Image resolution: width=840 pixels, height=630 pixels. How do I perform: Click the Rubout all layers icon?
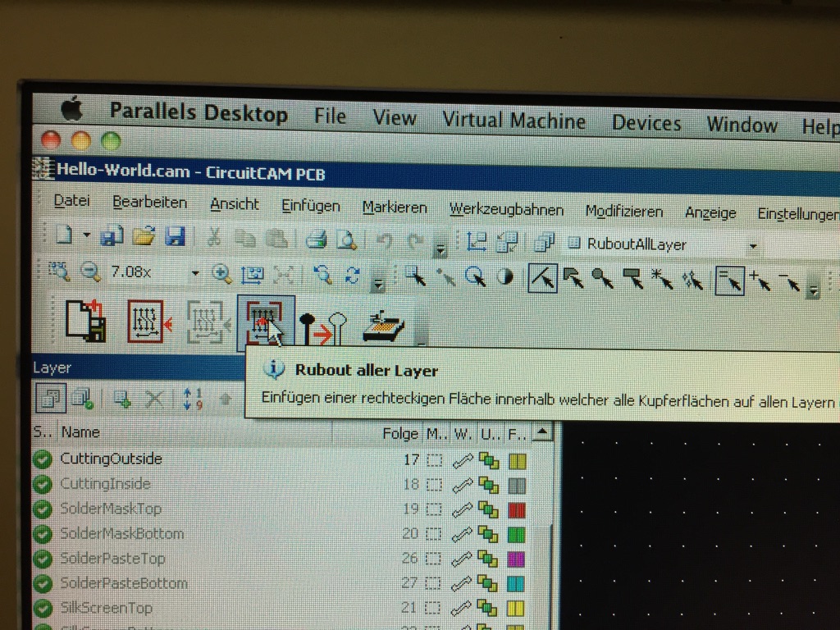pos(265,323)
